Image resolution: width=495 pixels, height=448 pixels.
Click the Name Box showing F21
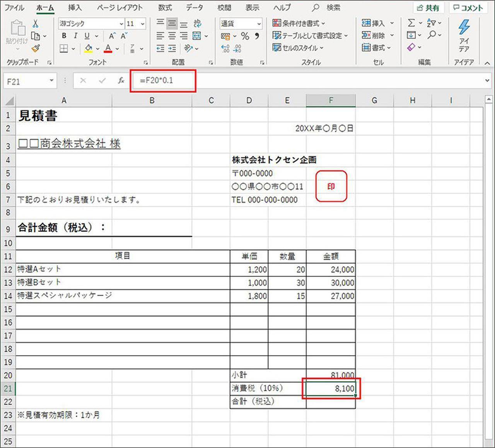coord(26,81)
